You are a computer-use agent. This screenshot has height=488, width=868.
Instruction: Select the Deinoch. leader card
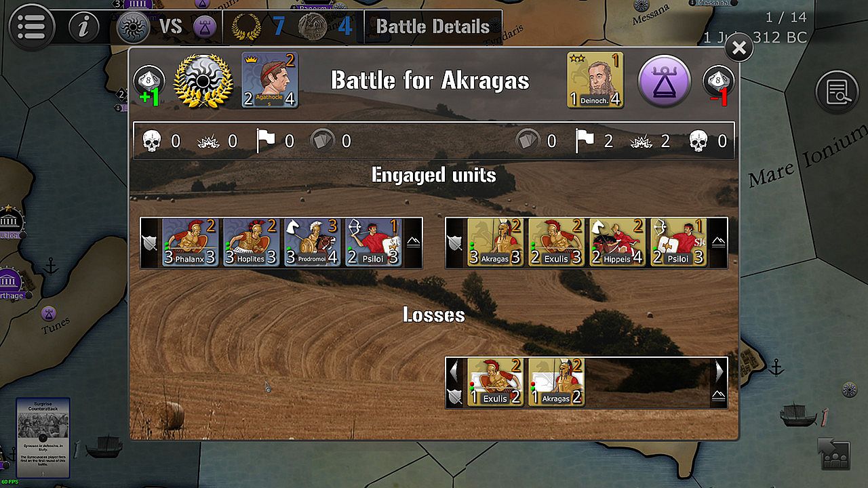[x=595, y=80]
